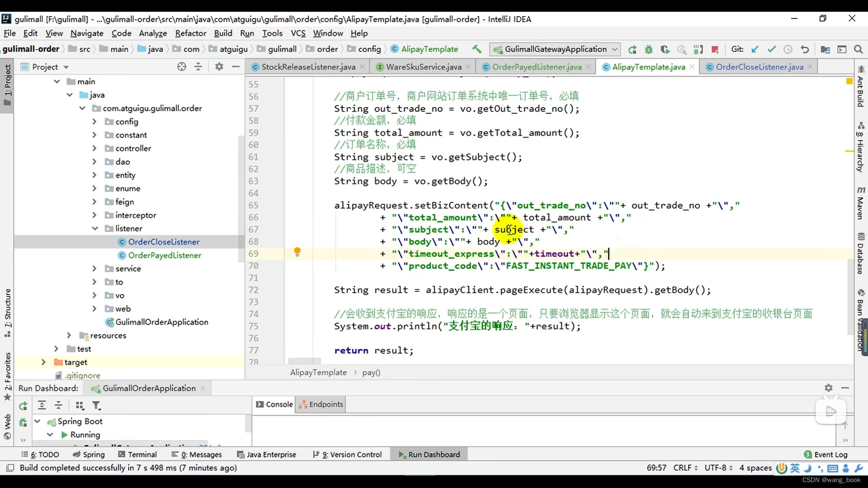Screen dimensions: 868x488
Task: Commit changes with the Git checkmark
Action: [x=771, y=49]
